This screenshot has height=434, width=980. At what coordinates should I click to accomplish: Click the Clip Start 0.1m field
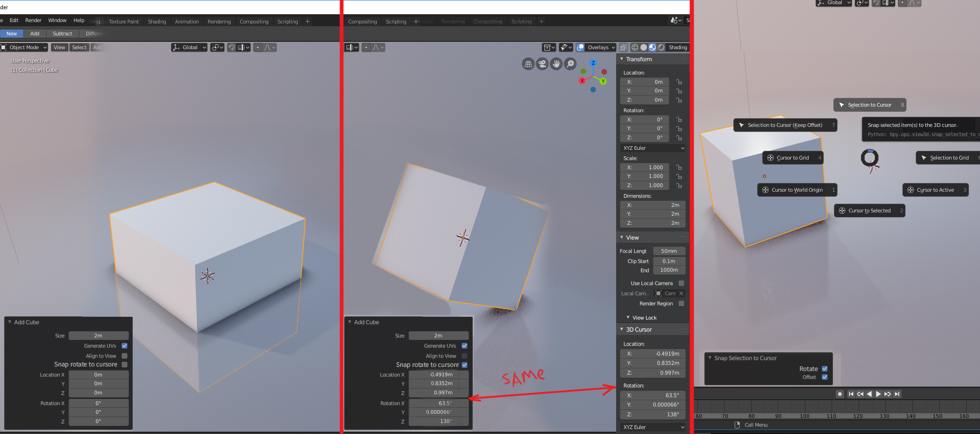point(669,261)
